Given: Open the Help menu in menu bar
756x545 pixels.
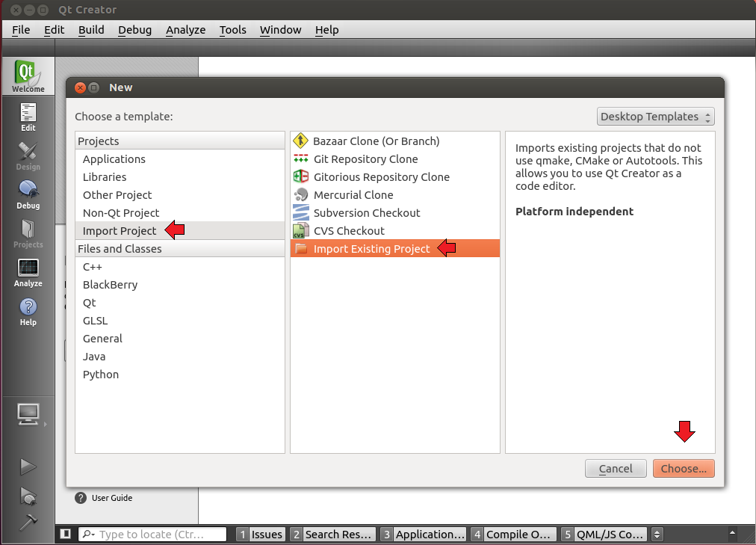Looking at the screenshot, I should pos(327,30).
